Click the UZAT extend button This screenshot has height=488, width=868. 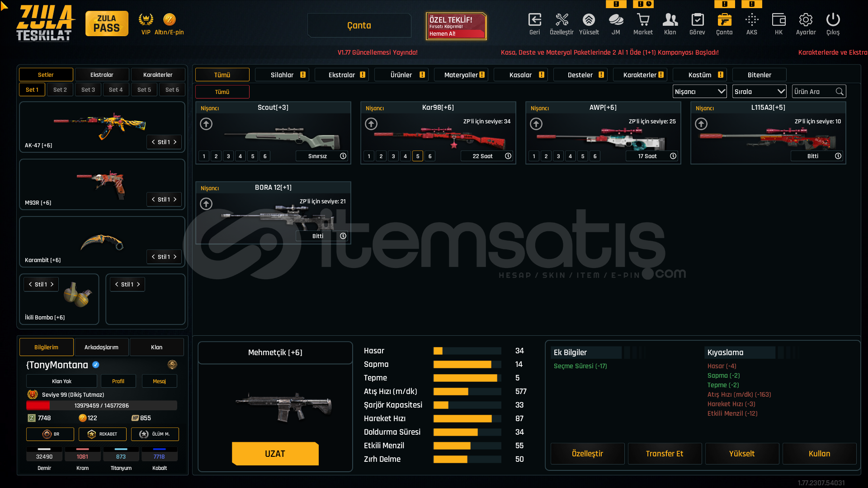(x=275, y=454)
